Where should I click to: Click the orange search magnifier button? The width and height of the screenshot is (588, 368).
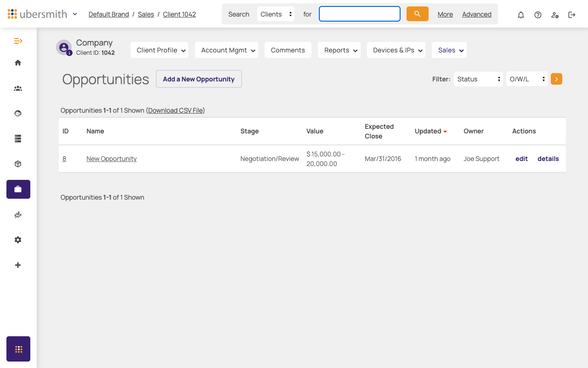click(418, 14)
